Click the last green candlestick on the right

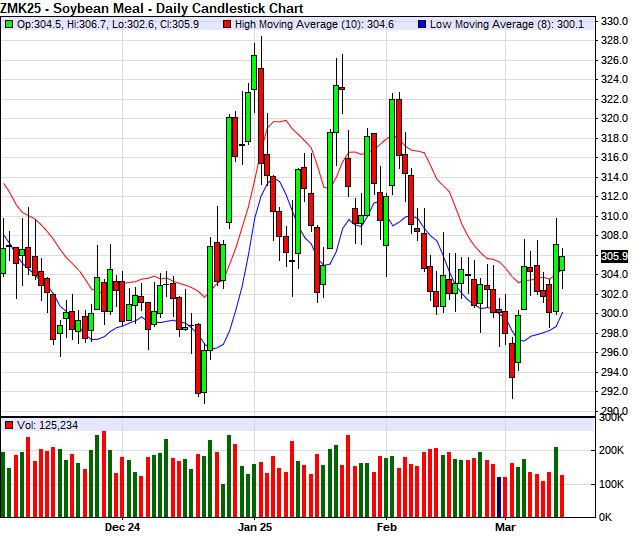563,263
